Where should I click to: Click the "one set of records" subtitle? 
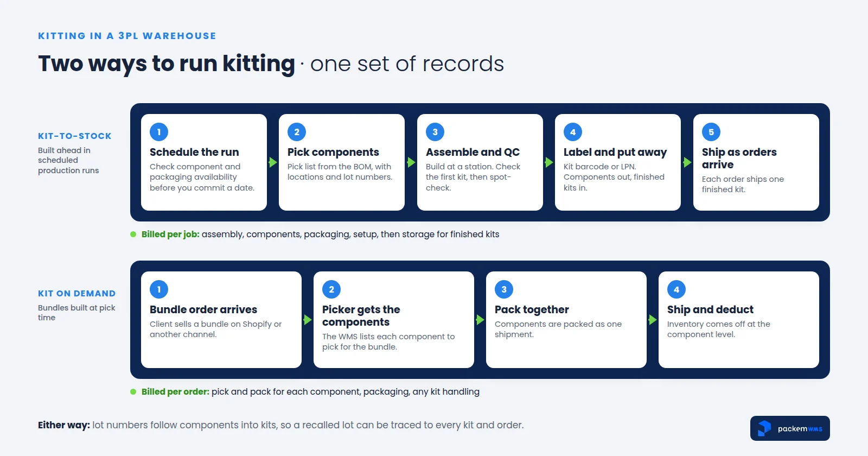pos(407,64)
